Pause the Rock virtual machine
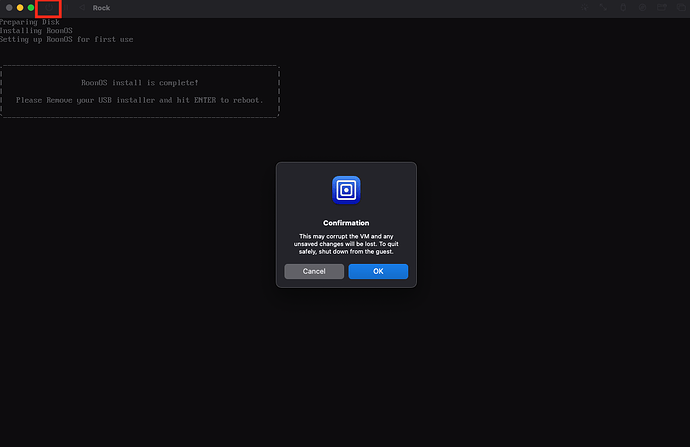This screenshot has height=447, width=690. coord(66,7)
